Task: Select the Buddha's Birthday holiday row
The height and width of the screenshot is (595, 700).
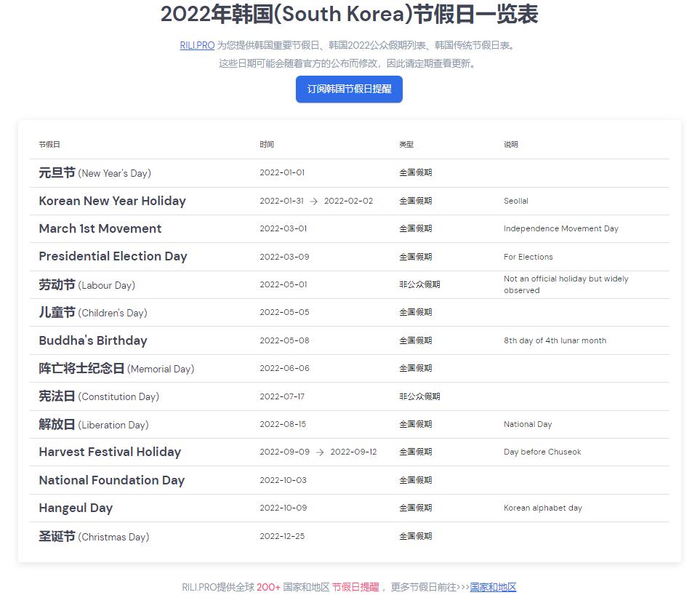Action: (x=92, y=340)
